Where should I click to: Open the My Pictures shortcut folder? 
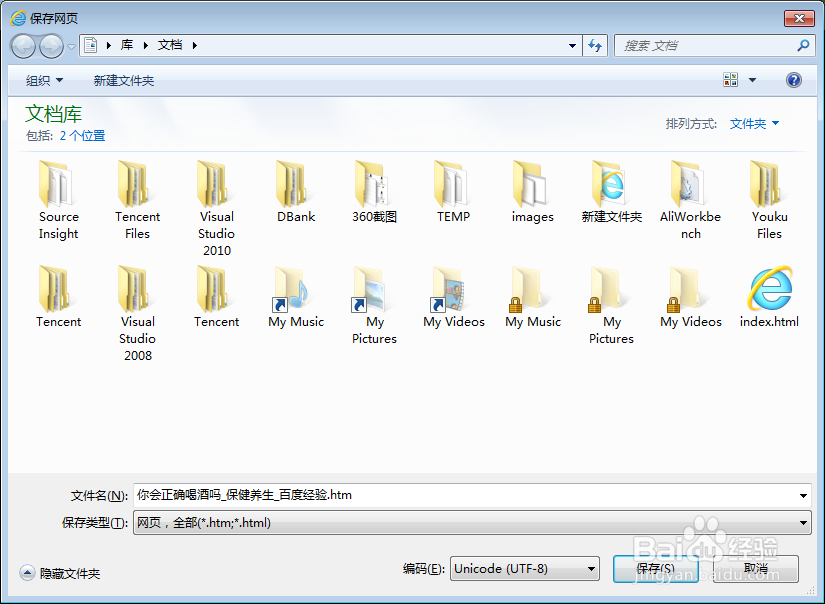(x=374, y=305)
